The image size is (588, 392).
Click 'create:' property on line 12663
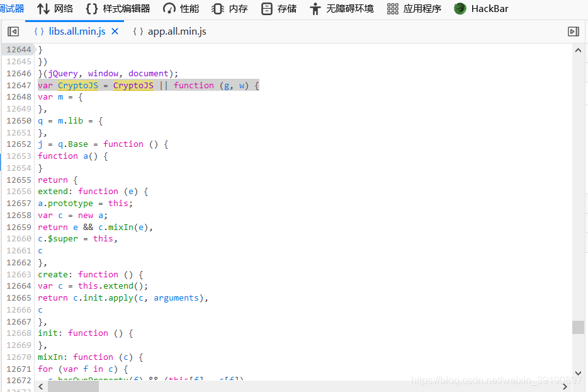[55, 275]
